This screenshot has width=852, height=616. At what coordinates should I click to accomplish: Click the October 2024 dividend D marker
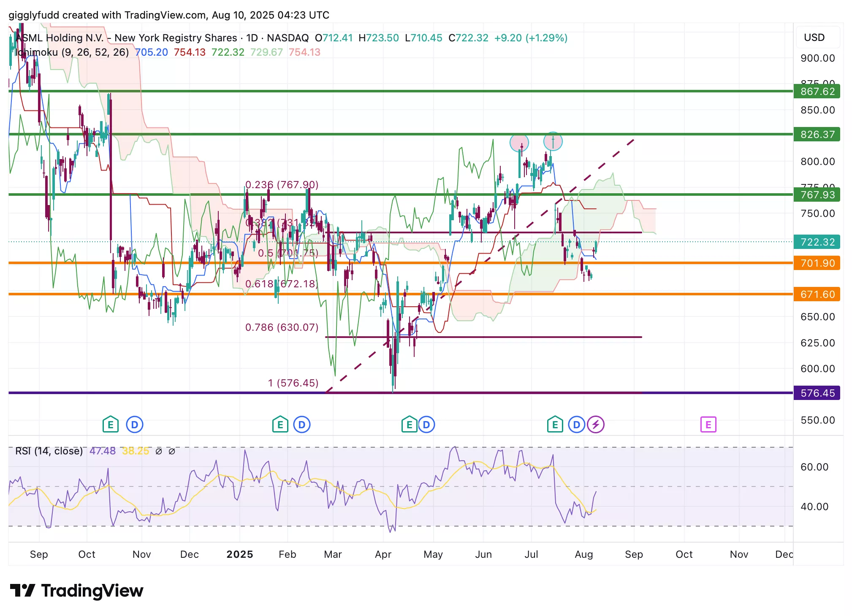point(135,424)
